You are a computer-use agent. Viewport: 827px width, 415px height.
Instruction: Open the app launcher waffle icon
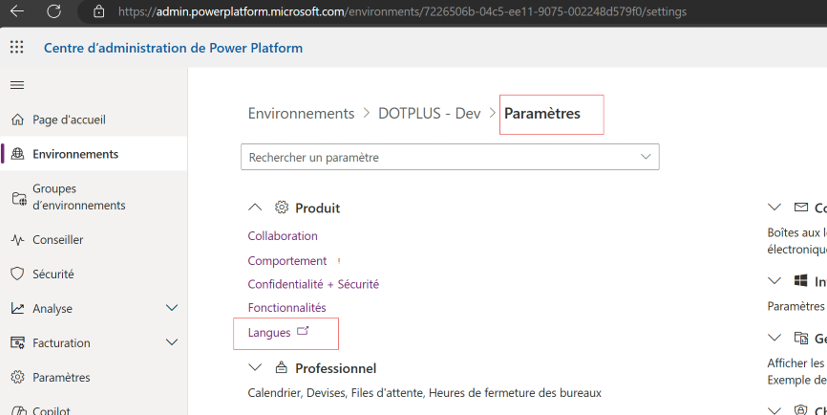17,48
